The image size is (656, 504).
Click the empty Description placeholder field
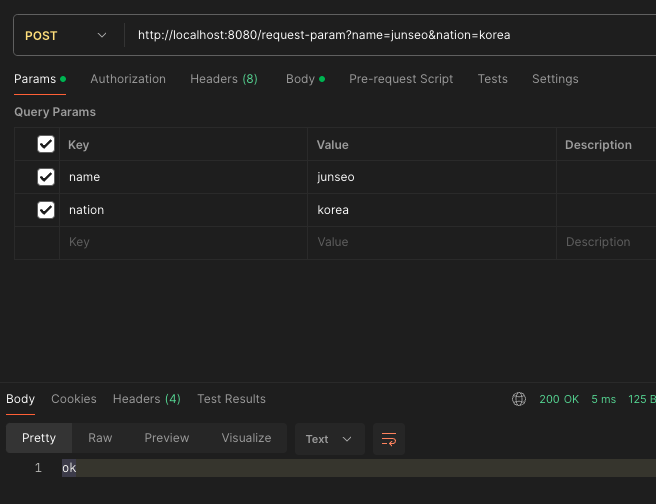[606, 242]
